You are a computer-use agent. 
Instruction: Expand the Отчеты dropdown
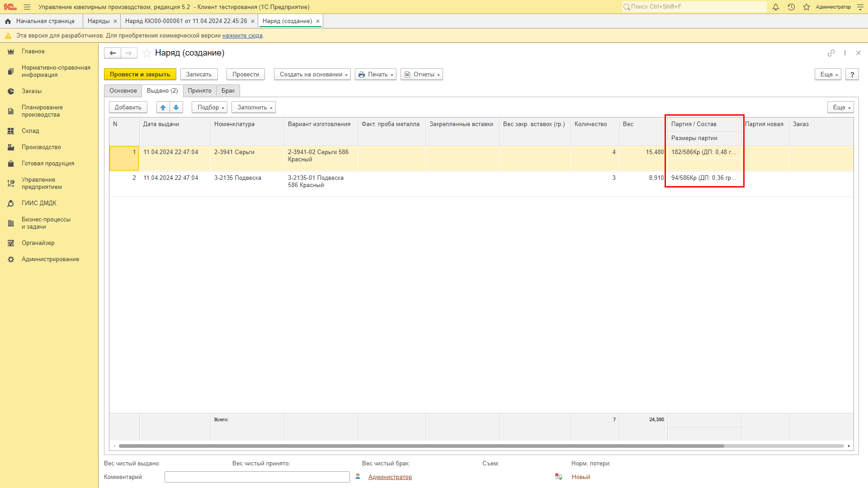click(421, 75)
